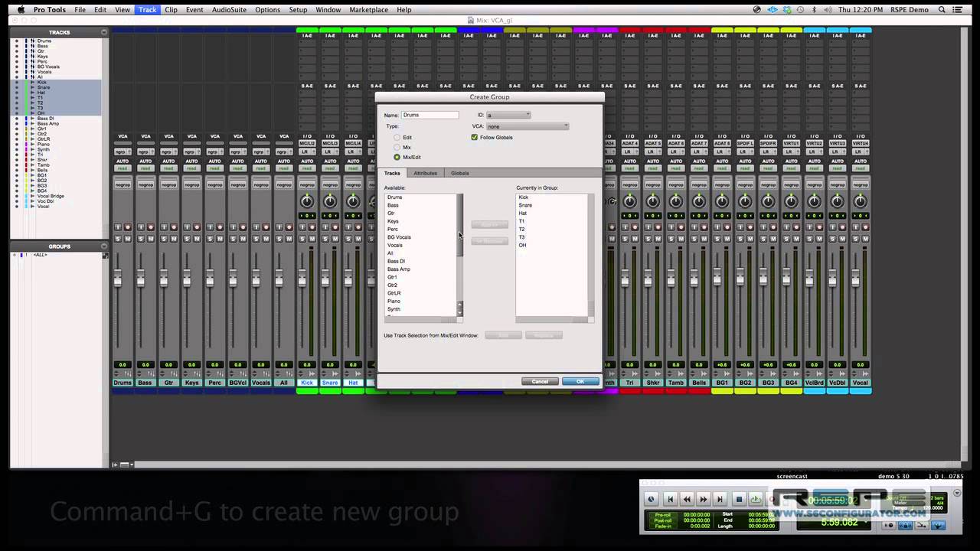Mute the BG1 track
The width and height of the screenshot is (980, 551).
pos(727,239)
